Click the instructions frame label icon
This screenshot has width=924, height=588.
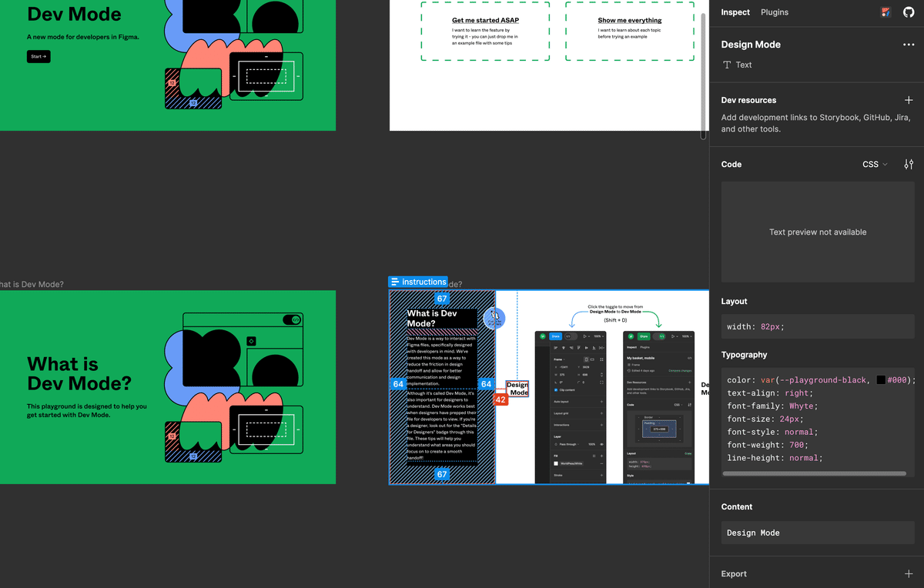click(395, 282)
